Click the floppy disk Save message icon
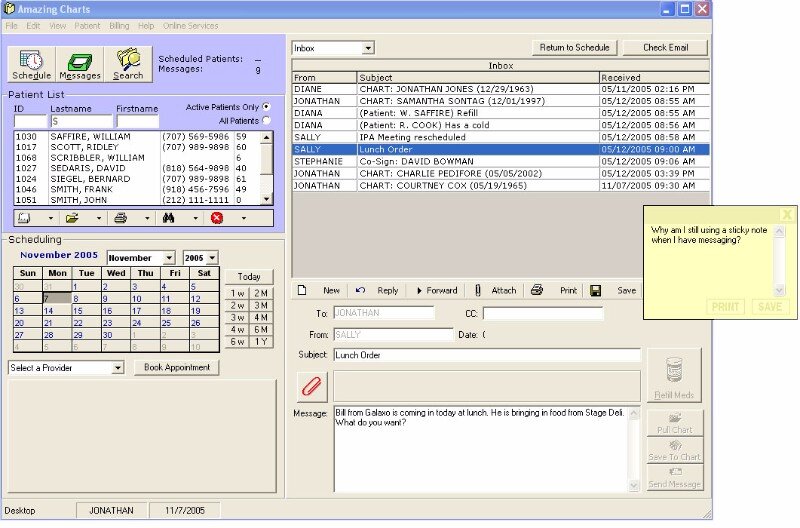Image resolution: width=800 pixels, height=528 pixels. pos(596,290)
